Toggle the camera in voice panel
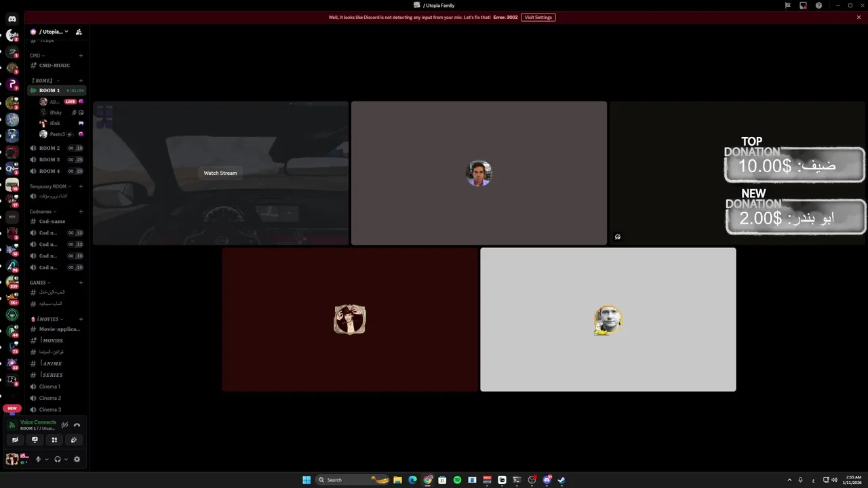Screen dimensions: 868x488 (x=15, y=440)
